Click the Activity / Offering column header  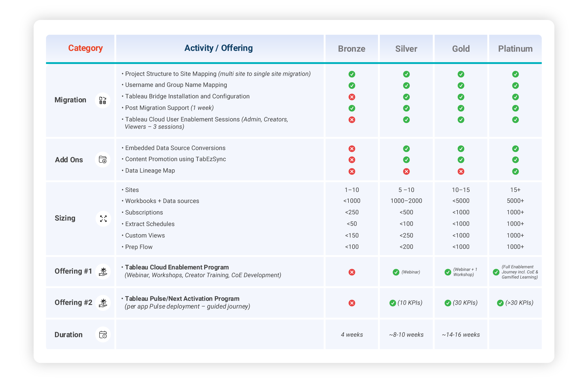coord(219,48)
